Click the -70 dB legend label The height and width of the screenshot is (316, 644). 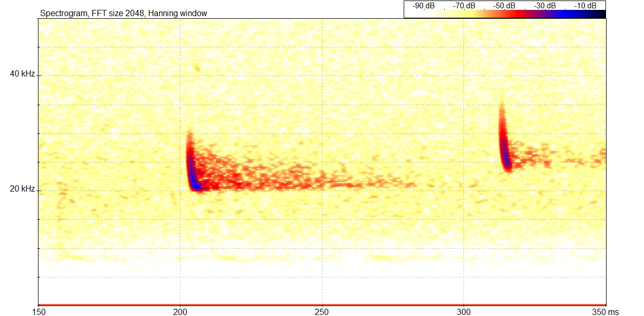click(x=463, y=6)
